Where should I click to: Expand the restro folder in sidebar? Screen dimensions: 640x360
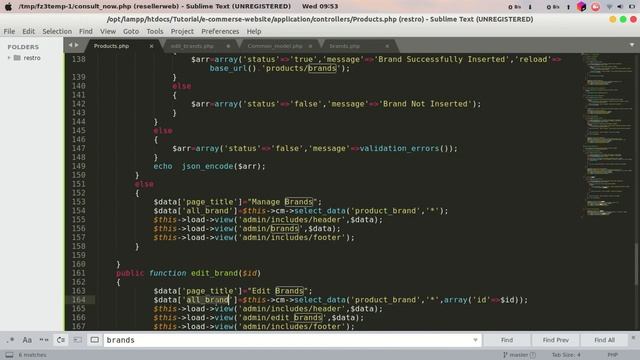(x=9, y=58)
